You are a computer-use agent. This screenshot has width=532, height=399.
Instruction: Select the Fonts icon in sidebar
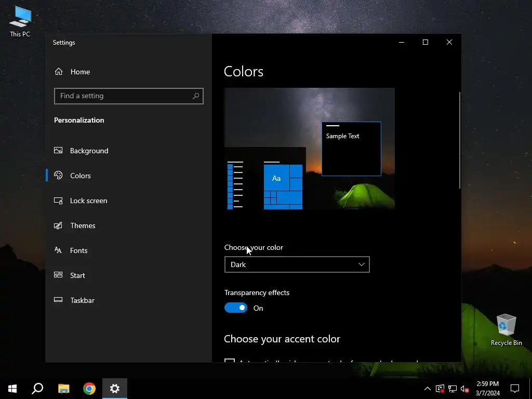[58, 250]
